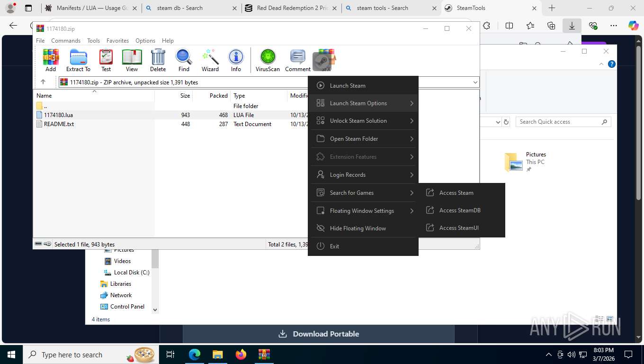
Task: Open the browser Extensions puzzle icon
Action: click(x=486, y=26)
